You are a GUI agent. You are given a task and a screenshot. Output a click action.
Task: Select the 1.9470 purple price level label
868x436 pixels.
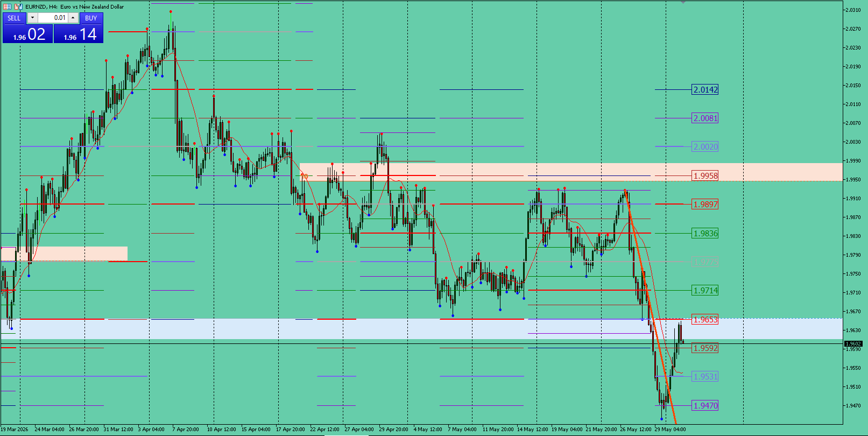(x=705, y=405)
